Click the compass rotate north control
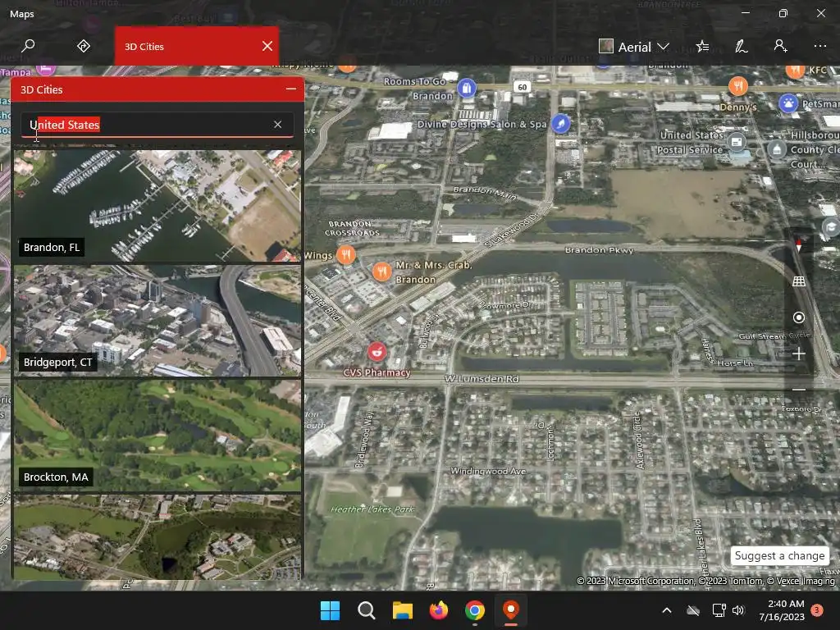The width and height of the screenshot is (840, 630). coord(798,245)
